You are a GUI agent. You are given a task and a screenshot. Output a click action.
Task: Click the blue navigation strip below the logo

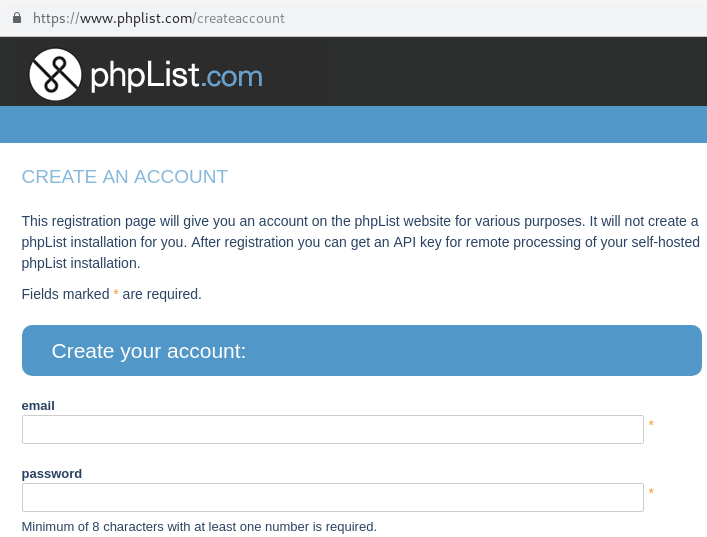[x=353, y=125]
